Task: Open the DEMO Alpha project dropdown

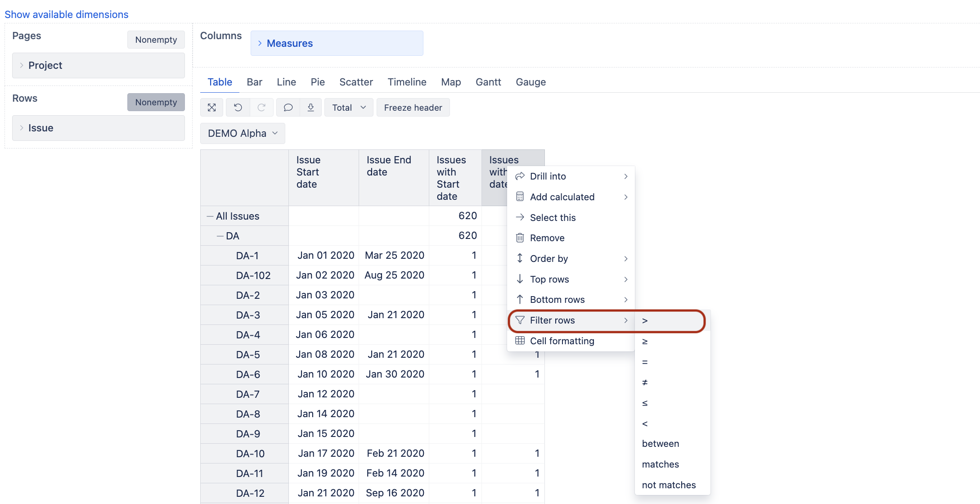Action: click(243, 134)
